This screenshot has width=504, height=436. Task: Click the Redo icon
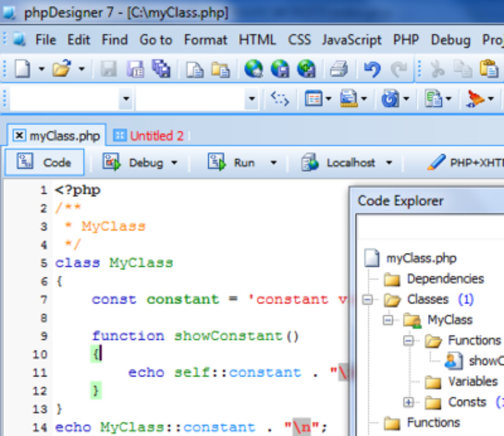399,69
